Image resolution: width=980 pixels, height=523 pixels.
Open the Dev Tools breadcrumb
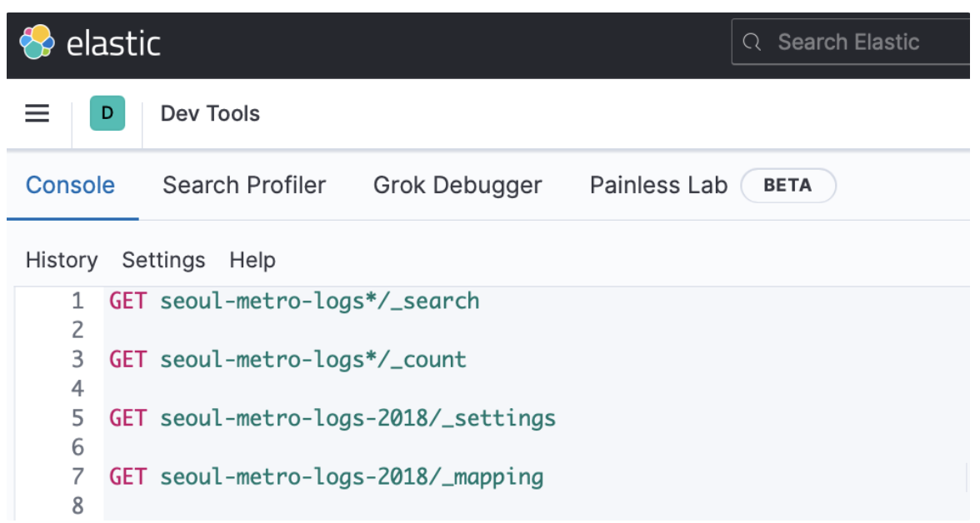point(210,114)
